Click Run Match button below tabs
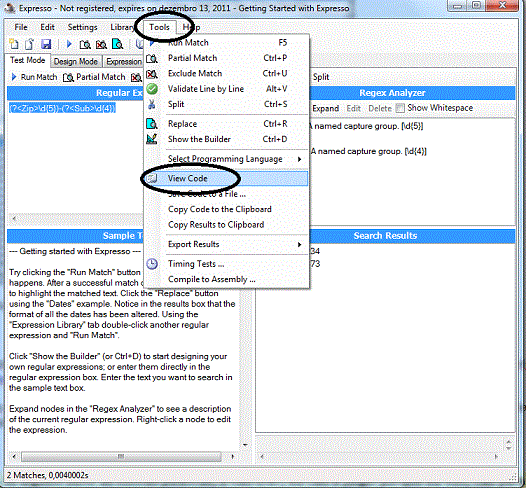The width and height of the screenshot is (526, 488). [x=34, y=77]
